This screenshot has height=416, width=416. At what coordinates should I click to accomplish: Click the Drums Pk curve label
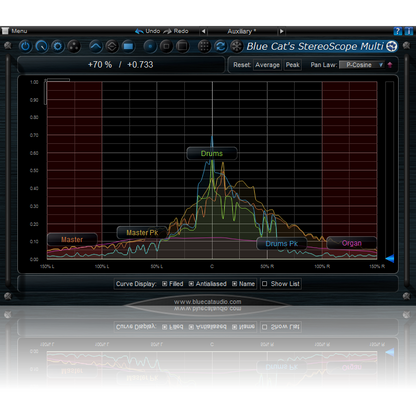pos(282,244)
